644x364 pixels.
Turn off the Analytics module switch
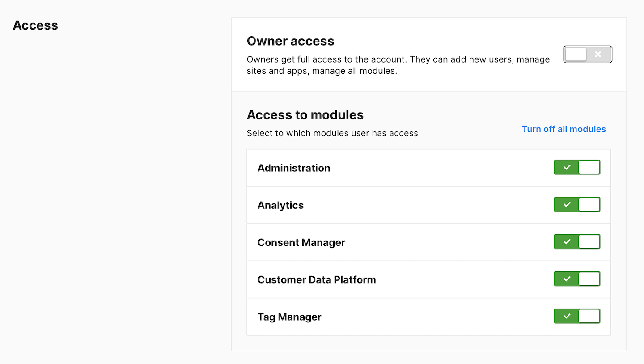tap(577, 204)
